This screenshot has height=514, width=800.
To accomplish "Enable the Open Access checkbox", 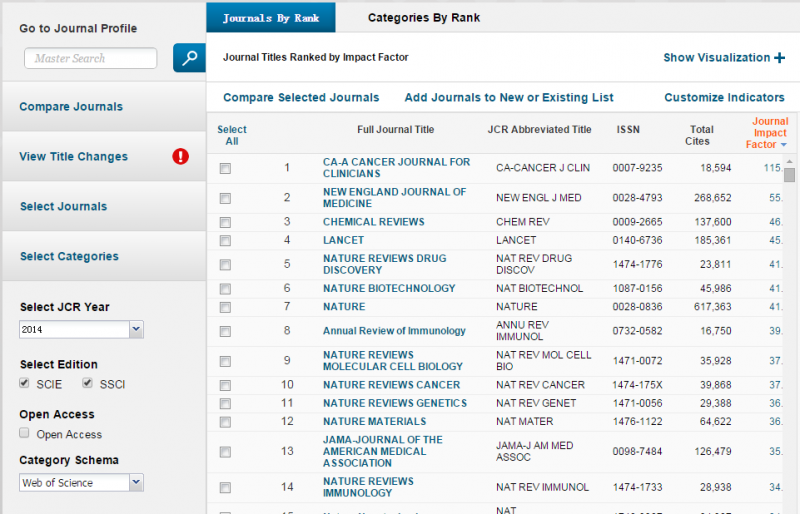I will (24, 433).
